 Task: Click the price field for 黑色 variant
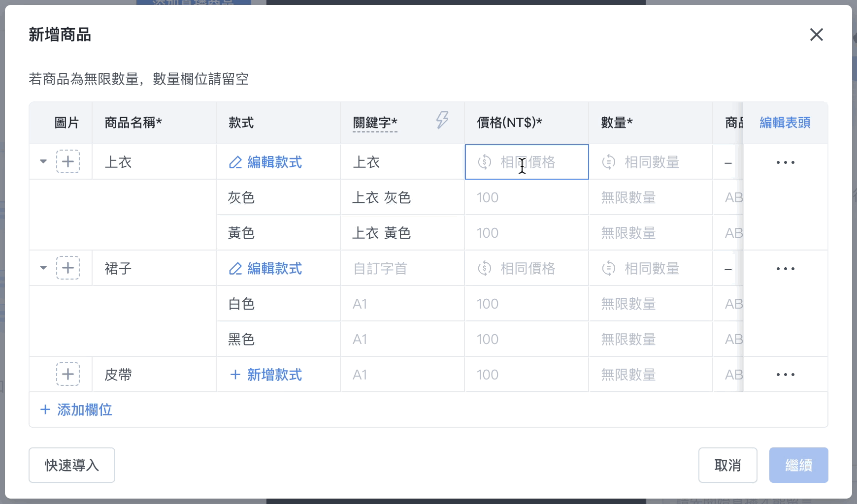click(x=527, y=339)
